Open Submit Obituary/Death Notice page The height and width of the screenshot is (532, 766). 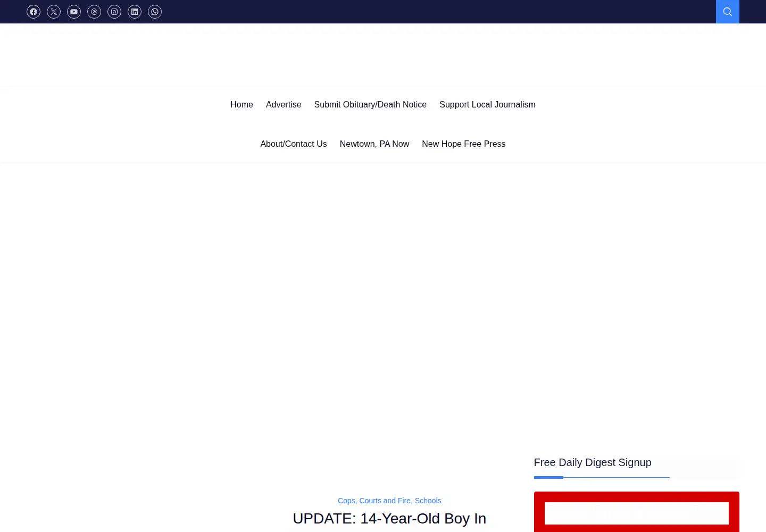coord(370,105)
